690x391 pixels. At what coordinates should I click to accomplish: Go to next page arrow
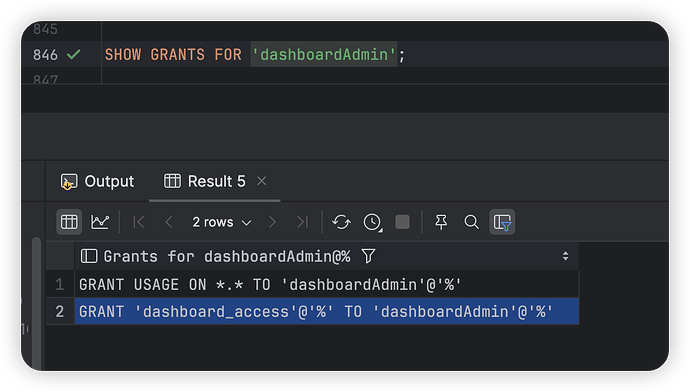click(272, 222)
